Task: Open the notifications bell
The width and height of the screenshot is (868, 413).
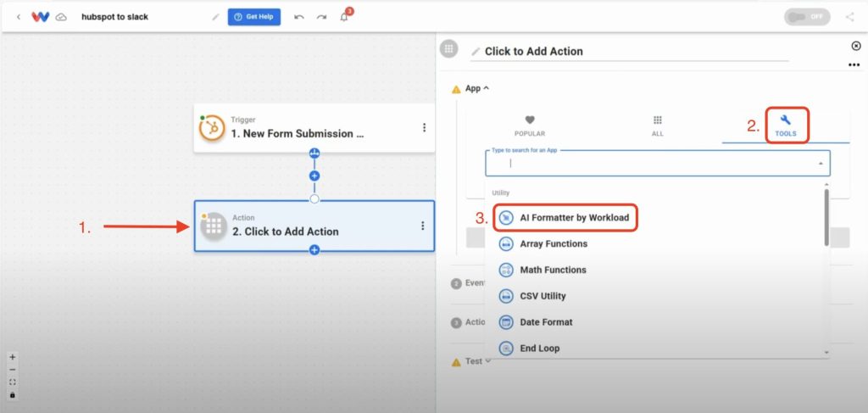Action: pos(344,17)
